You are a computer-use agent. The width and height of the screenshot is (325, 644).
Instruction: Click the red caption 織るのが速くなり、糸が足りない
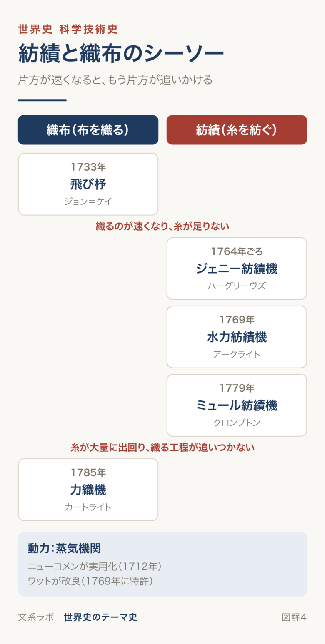pyautogui.click(x=162, y=226)
